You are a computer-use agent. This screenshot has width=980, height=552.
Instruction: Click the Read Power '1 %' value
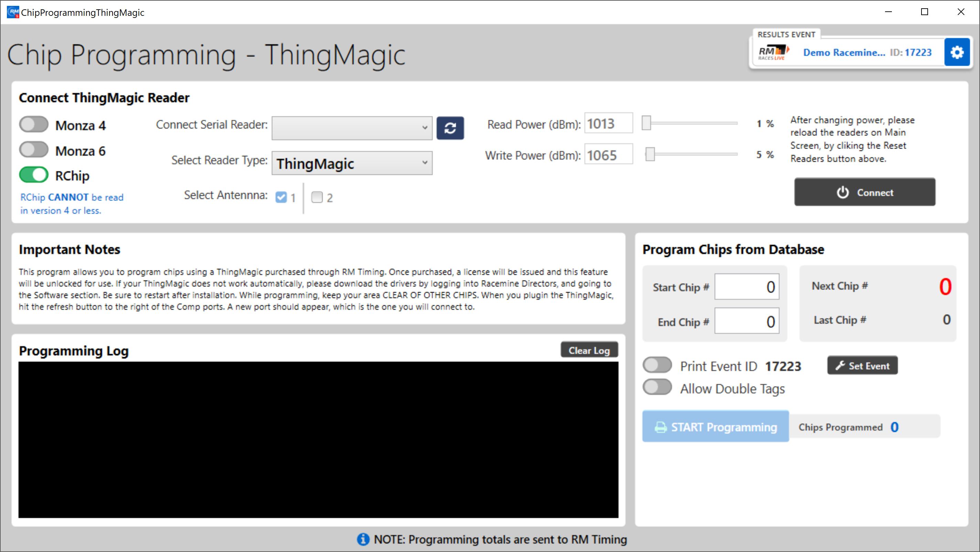(x=765, y=124)
